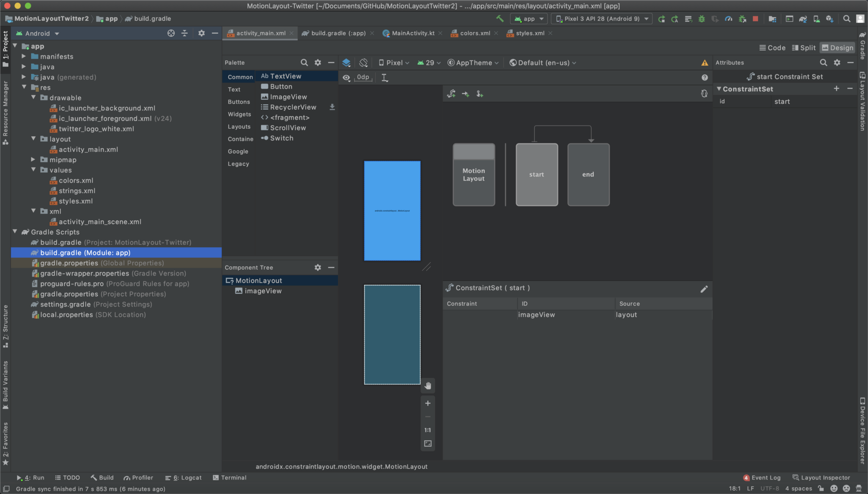The height and width of the screenshot is (494, 868).
Task: Select the Widgets palette category
Action: [239, 114]
